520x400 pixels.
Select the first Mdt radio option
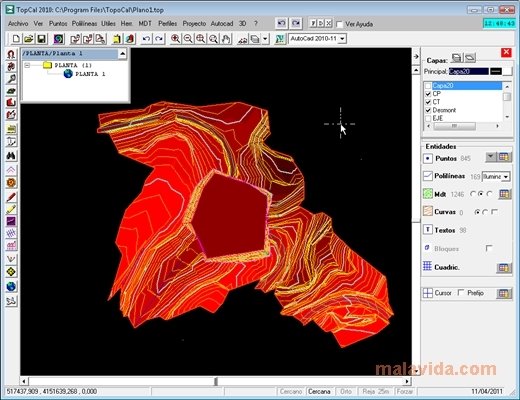click(472, 194)
